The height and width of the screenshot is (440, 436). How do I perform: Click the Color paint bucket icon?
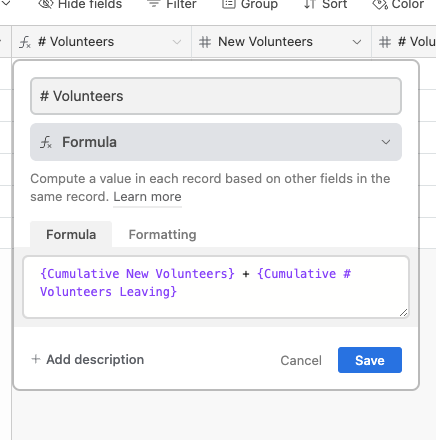point(380,4)
